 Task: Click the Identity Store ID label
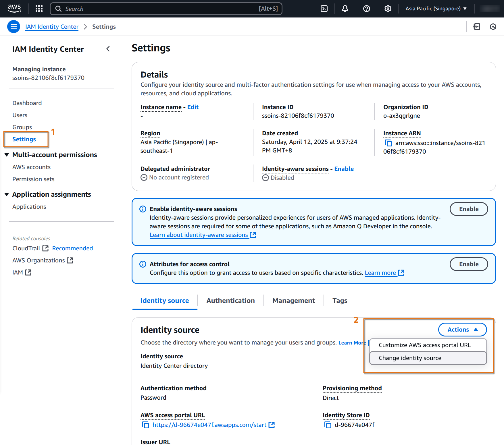pos(346,415)
